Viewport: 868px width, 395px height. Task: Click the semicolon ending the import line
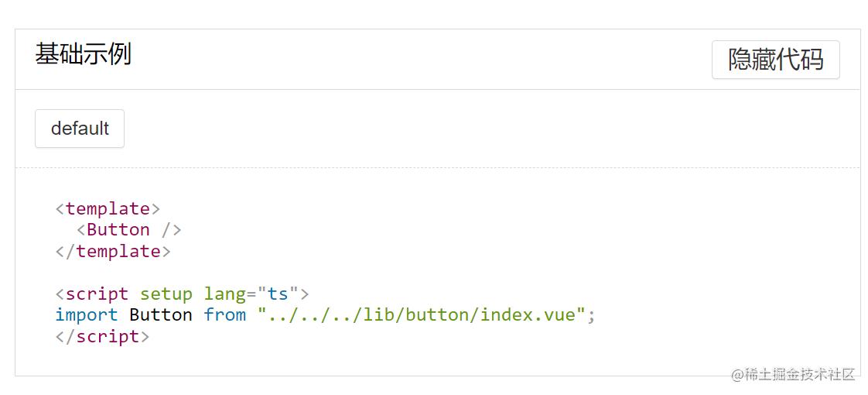(592, 316)
